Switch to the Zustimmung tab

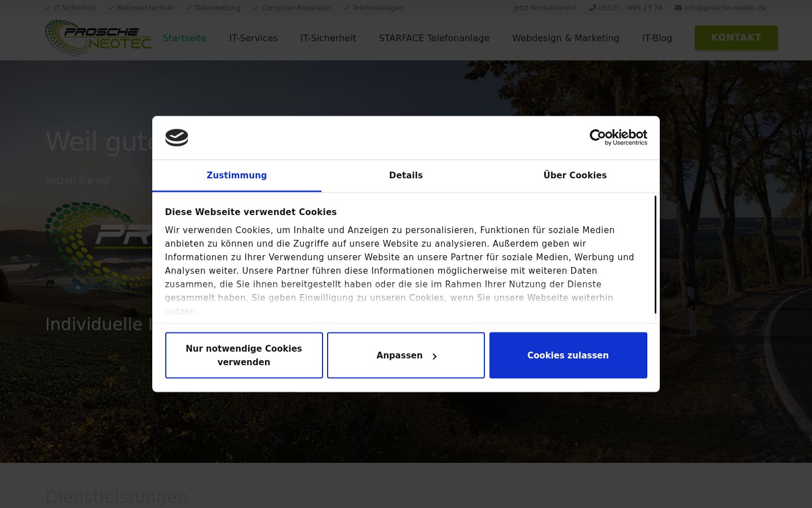(x=237, y=176)
